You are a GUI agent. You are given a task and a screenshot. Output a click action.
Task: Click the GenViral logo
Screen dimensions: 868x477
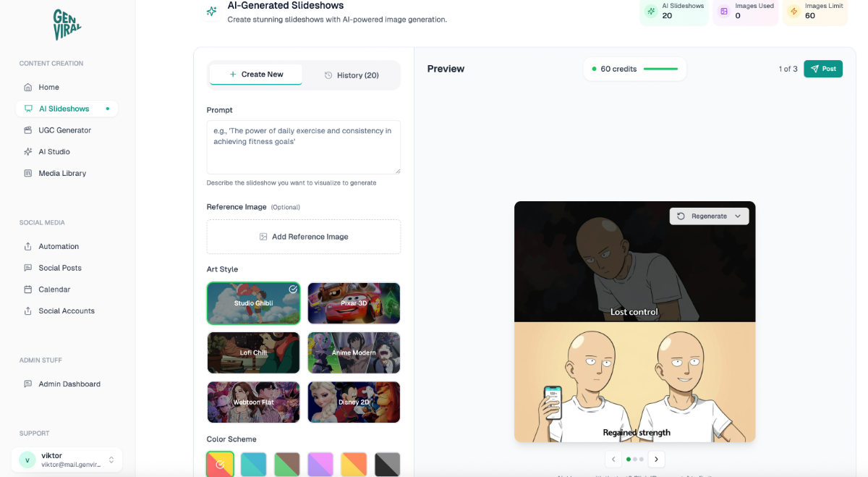(x=67, y=25)
